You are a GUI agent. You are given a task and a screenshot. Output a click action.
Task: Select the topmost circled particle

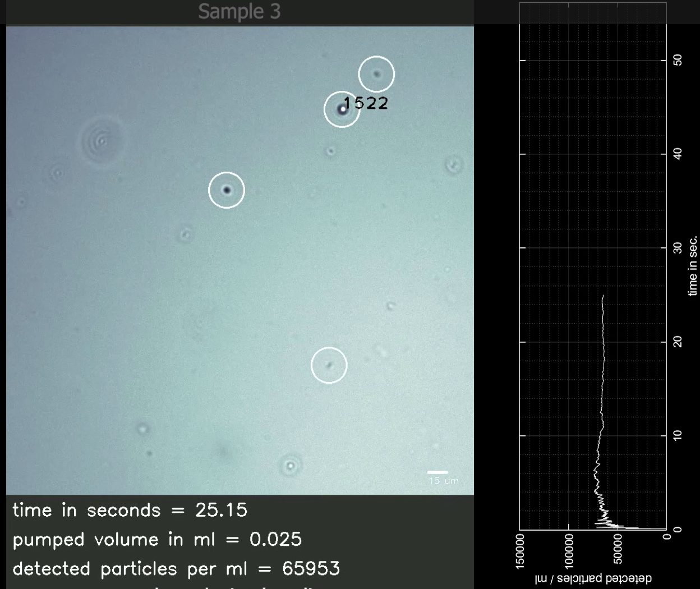[x=377, y=74]
